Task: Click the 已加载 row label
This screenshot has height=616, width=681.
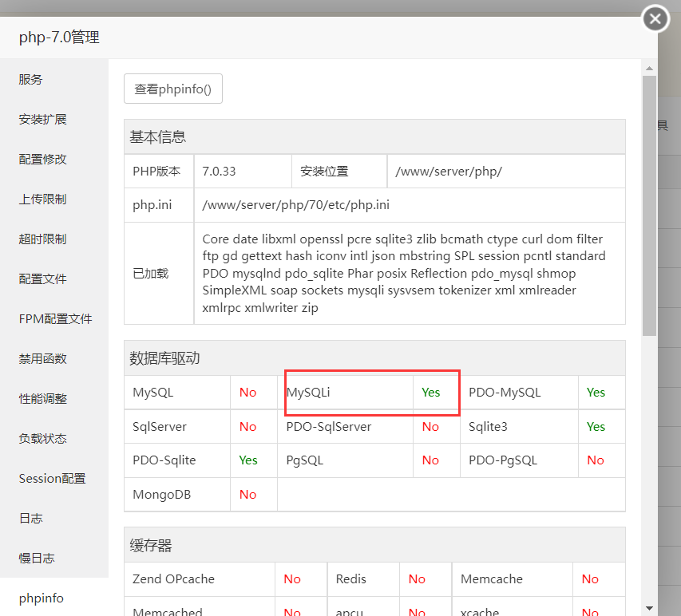Action: coord(150,274)
